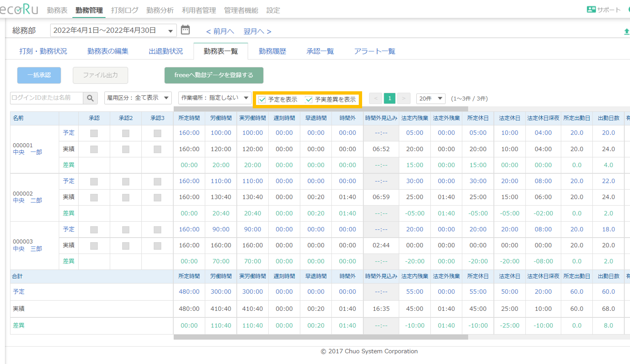630x364 pixels.
Task: Check the 承認 box for 中央 一郎's 実績 row
Action: coord(94,149)
